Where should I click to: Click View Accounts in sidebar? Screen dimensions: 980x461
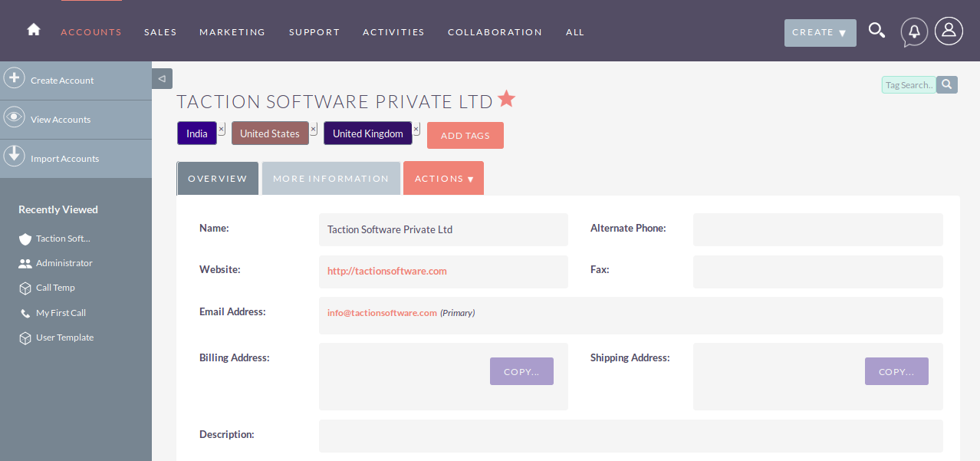click(x=61, y=120)
